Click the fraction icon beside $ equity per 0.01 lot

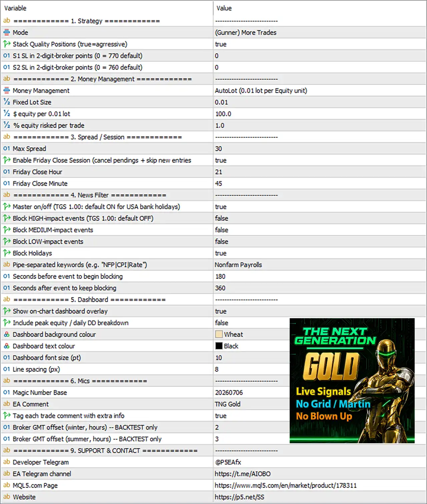tap(7, 114)
